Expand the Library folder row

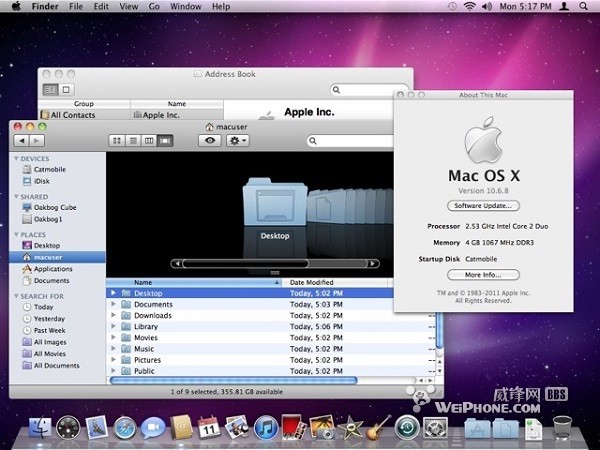pos(113,326)
